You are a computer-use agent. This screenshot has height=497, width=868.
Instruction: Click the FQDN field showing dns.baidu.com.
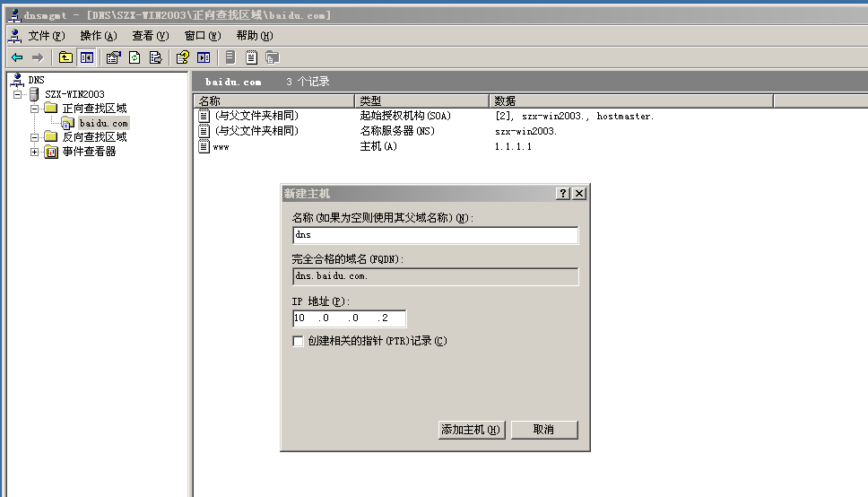(x=435, y=276)
